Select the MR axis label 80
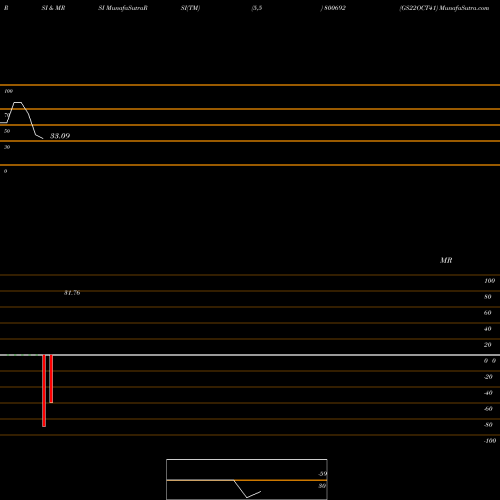The width and height of the screenshot is (500, 500). click(x=488, y=297)
